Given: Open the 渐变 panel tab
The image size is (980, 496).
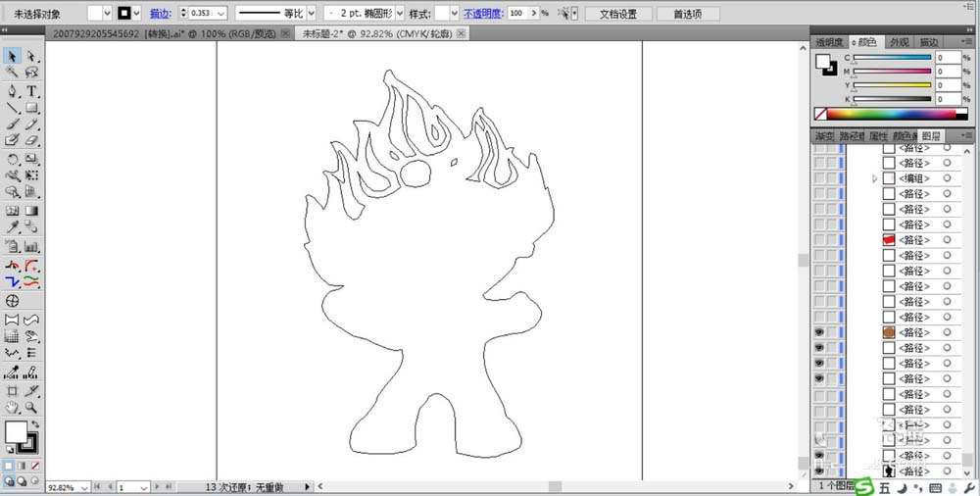Looking at the screenshot, I should (824, 135).
